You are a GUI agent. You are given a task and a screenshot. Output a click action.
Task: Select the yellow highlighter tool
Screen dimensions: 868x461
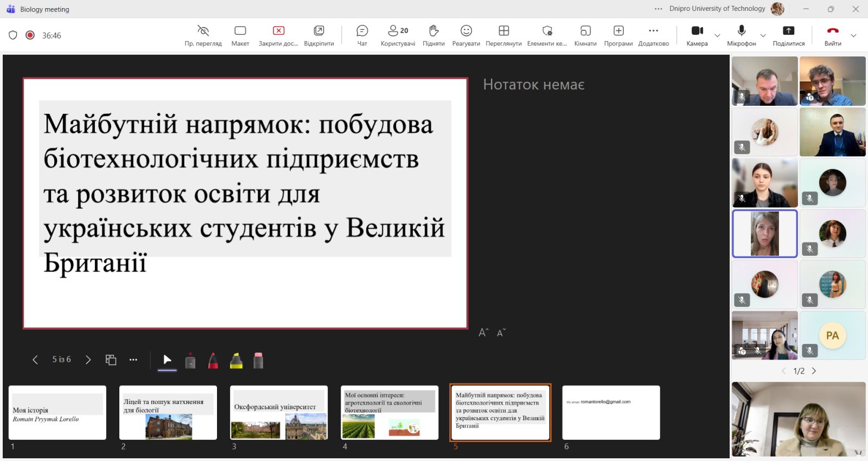(236, 361)
